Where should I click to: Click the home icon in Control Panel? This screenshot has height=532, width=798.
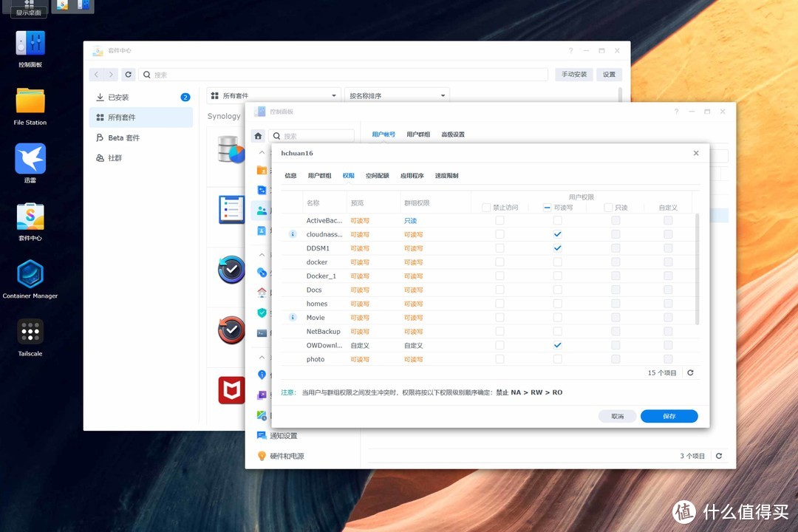click(x=258, y=136)
